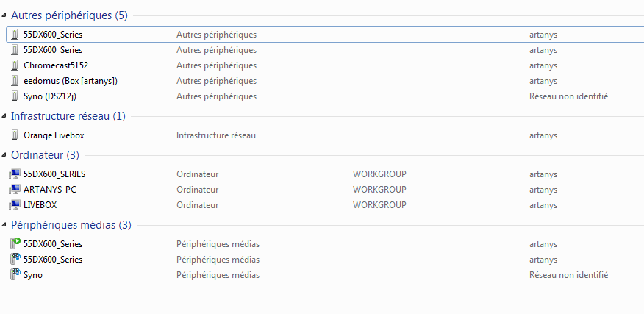Select the LIVEBOX computer name
Image resolution: width=644 pixels, height=314 pixels.
40,204
